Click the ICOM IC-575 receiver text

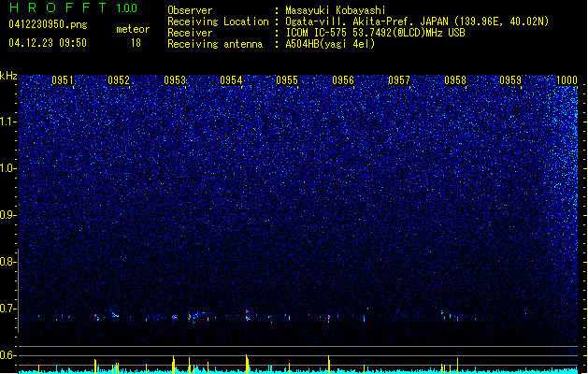[x=375, y=33]
